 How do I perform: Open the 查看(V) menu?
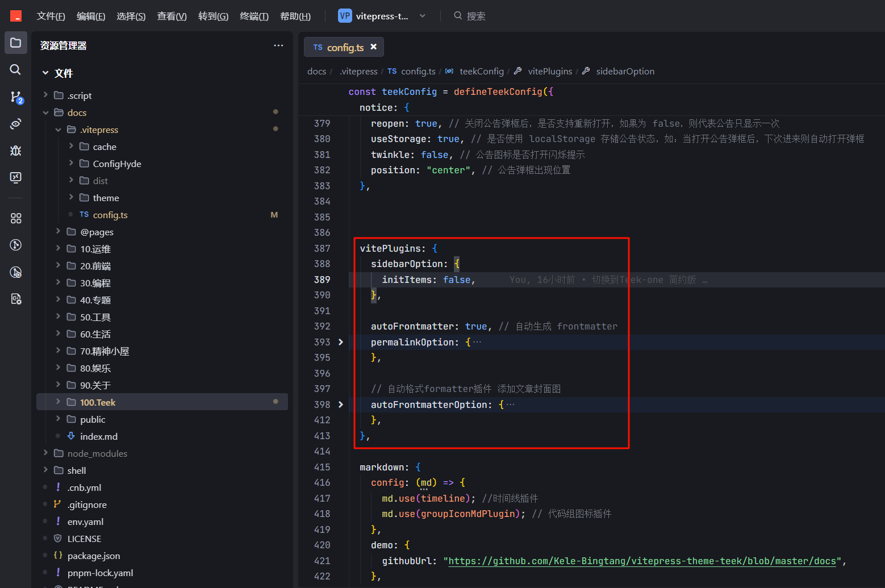[x=172, y=16]
